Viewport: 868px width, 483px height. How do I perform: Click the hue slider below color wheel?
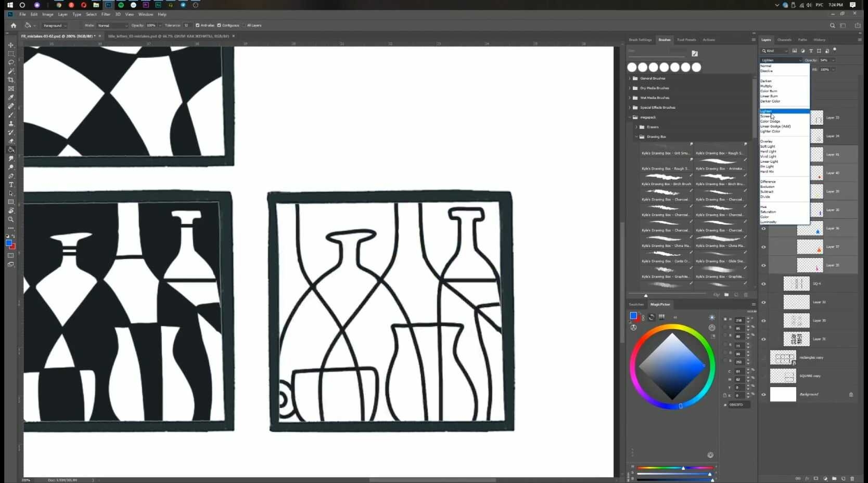[x=676, y=468]
